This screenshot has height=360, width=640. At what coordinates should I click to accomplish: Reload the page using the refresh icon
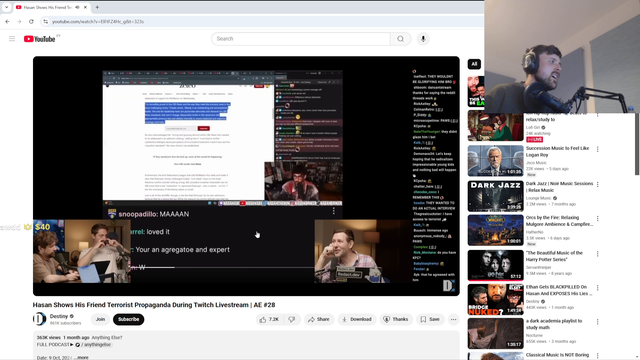31,22
